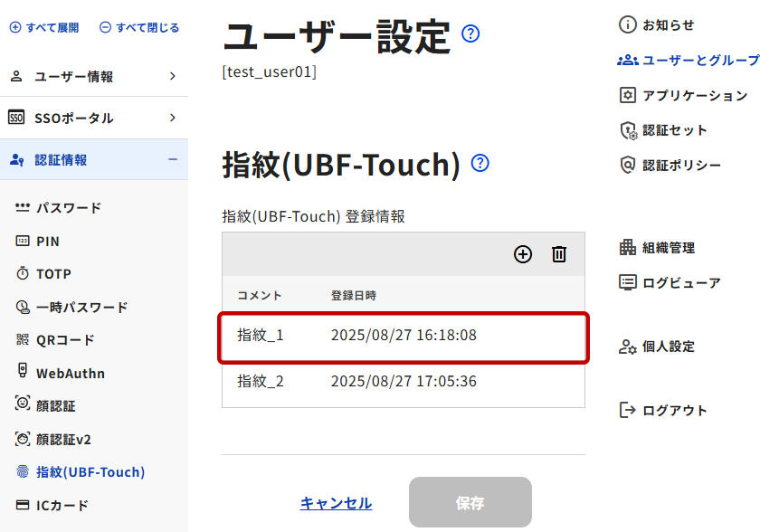Screen dimensions: 760x532
Task: Open ログビューア from right menu
Action: [680, 282]
